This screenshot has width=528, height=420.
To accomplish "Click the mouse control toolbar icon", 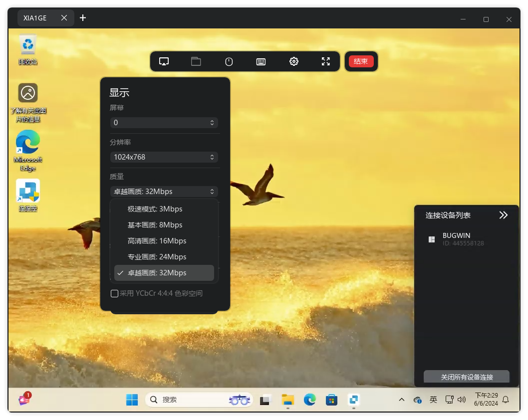I will click(229, 61).
